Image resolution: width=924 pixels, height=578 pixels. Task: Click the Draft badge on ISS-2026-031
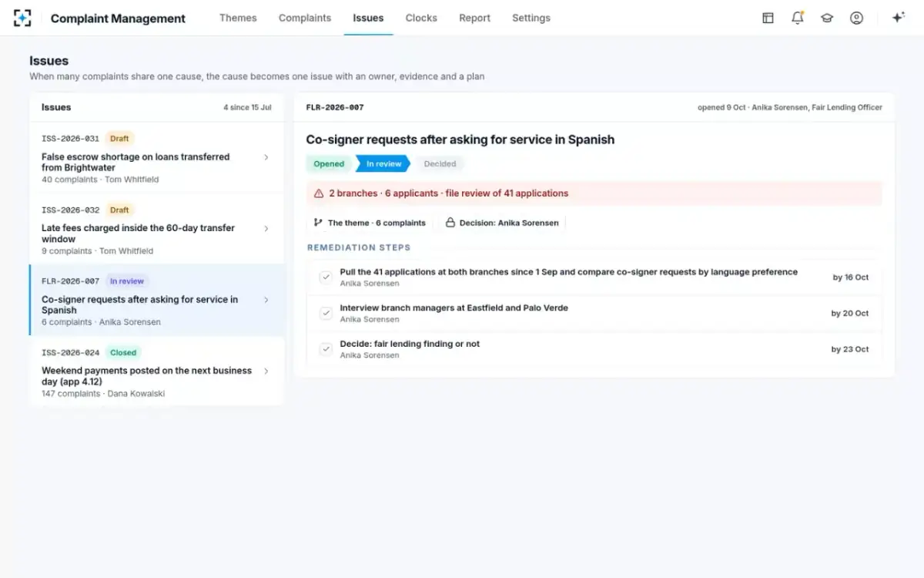119,139
